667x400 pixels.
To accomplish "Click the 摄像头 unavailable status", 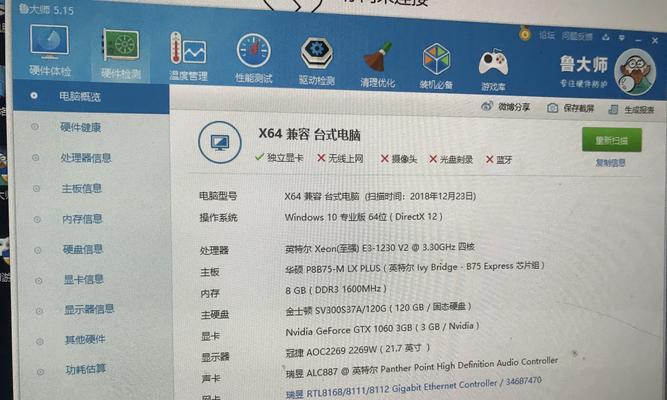I will [x=399, y=159].
